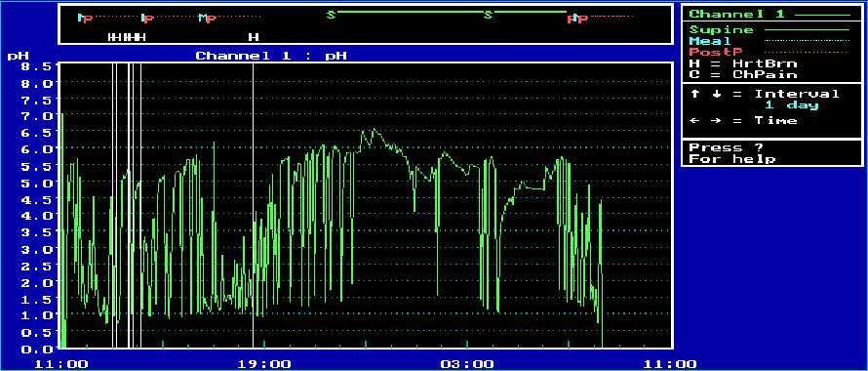The height and width of the screenshot is (371, 868).
Task: Click the down arrow for Interval
Action: 716,94
